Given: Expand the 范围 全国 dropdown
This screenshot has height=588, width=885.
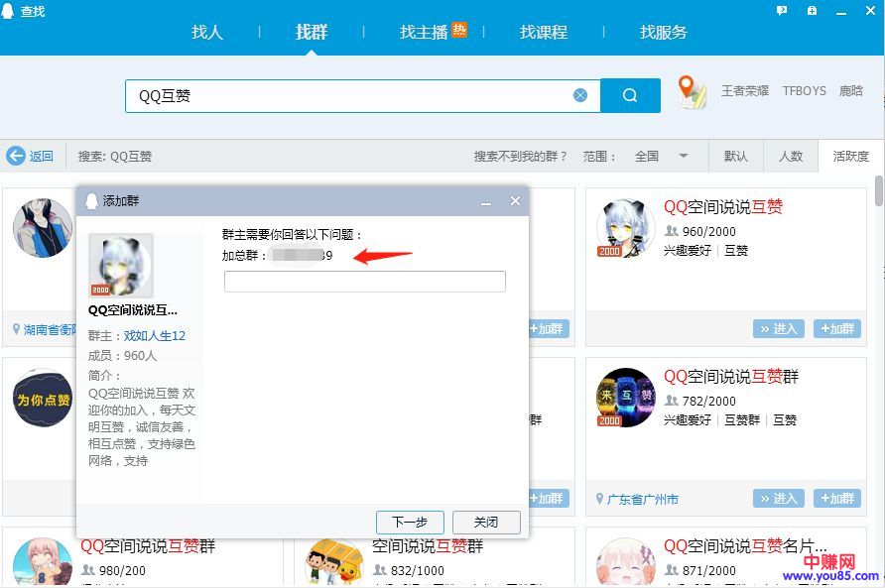Looking at the screenshot, I should (x=683, y=156).
